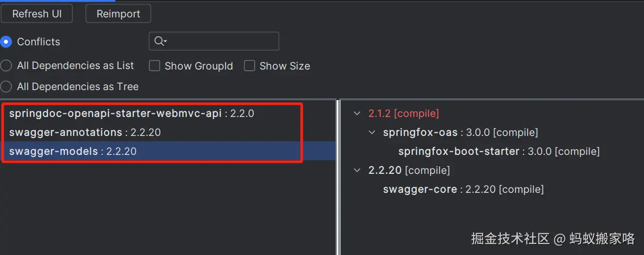Collapse the springfox-oas tree node
Viewport: 644px width, 255px height.
coord(372,132)
